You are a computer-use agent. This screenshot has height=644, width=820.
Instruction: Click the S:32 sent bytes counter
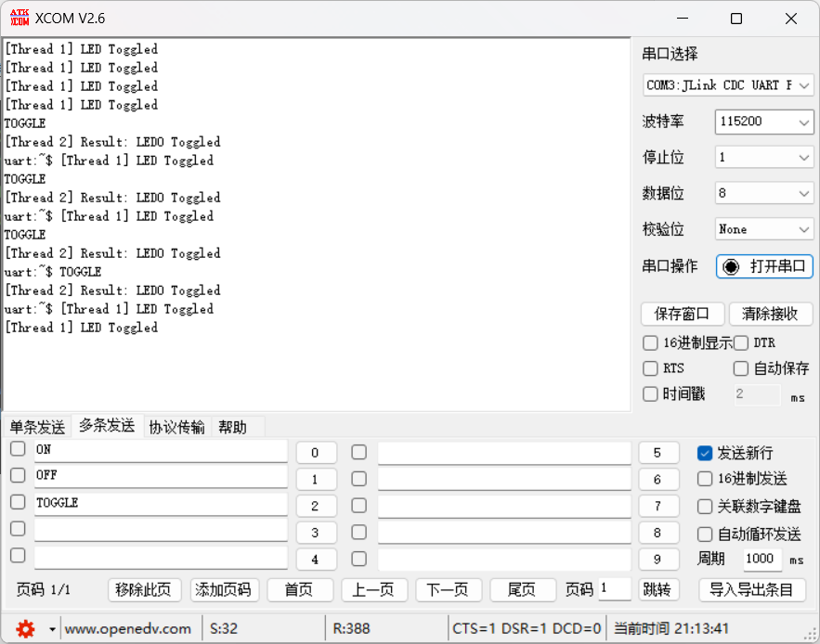coord(223,629)
